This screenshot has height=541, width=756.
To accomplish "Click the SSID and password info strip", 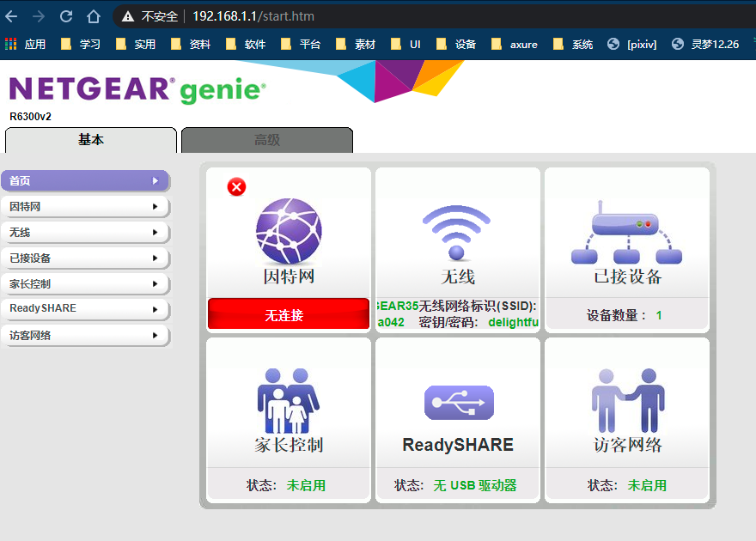I will [458, 314].
